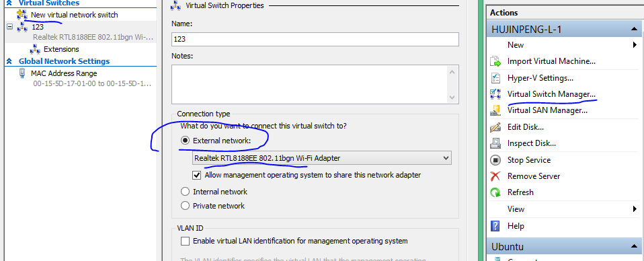Click the Notes scrollbar up arrow
Viewport: 644px width, 261px height.
point(452,73)
